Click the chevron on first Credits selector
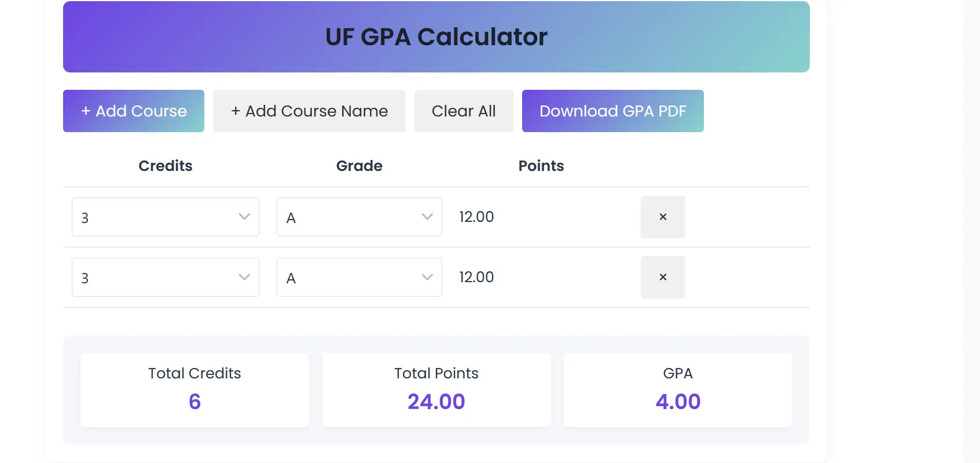 [x=243, y=217]
